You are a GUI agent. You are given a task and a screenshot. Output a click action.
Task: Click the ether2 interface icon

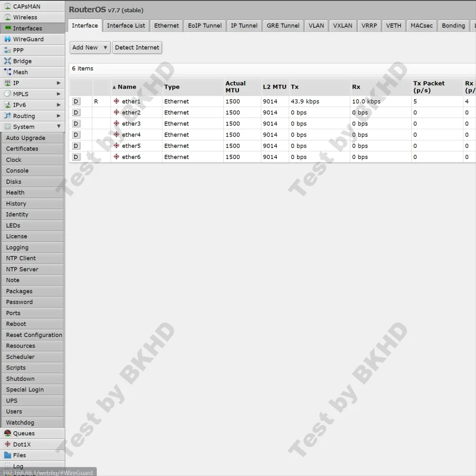click(x=116, y=112)
